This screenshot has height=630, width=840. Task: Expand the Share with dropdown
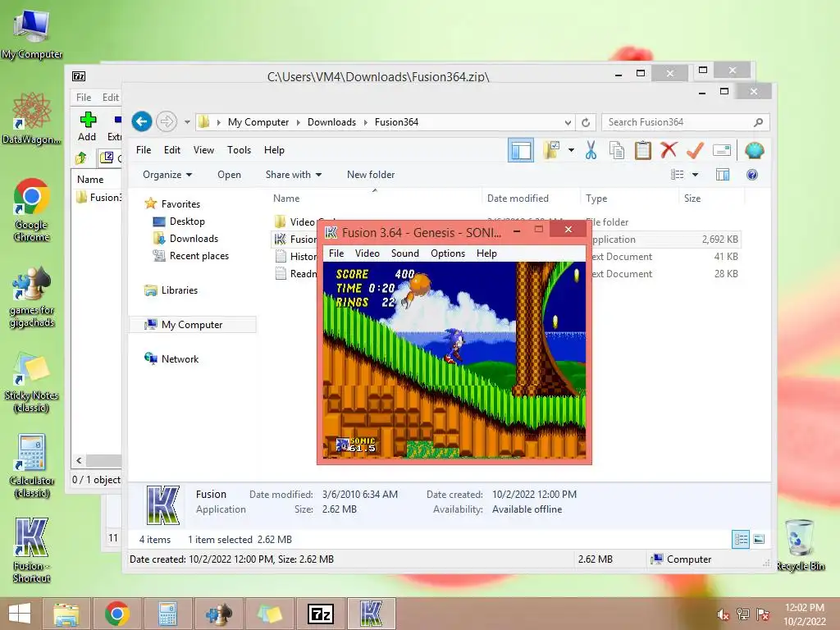tap(294, 175)
